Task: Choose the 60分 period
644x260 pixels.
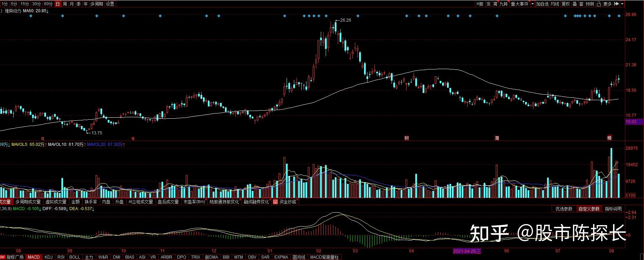Action: click(48, 4)
